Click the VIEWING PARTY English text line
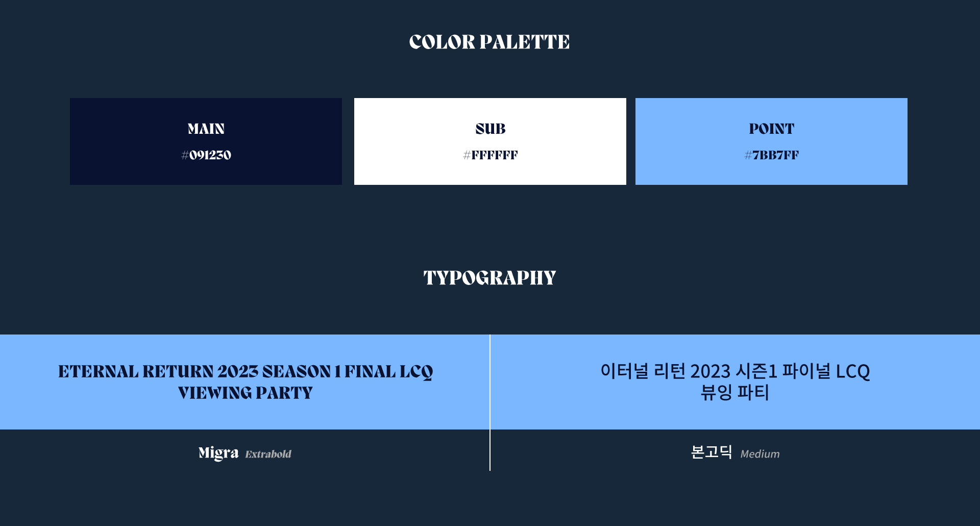The width and height of the screenshot is (980, 526). click(246, 393)
